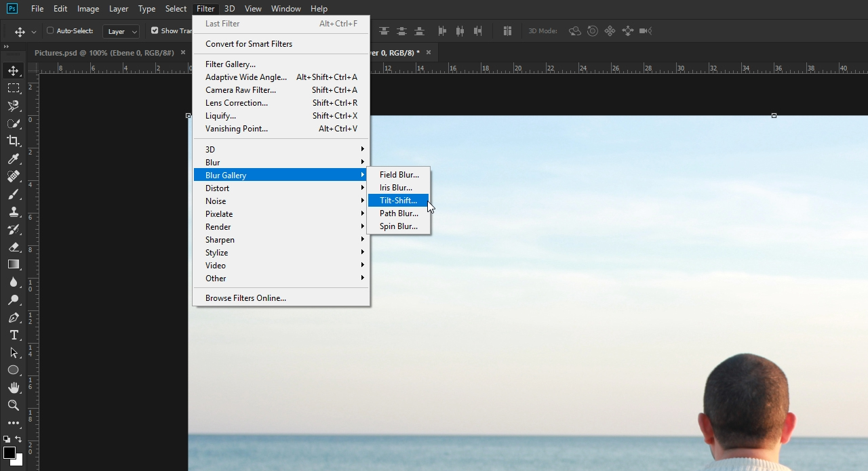The width and height of the screenshot is (868, 471).
Task: Uncheck Show Transform Controls checkbox
Action: pos(155,30)
